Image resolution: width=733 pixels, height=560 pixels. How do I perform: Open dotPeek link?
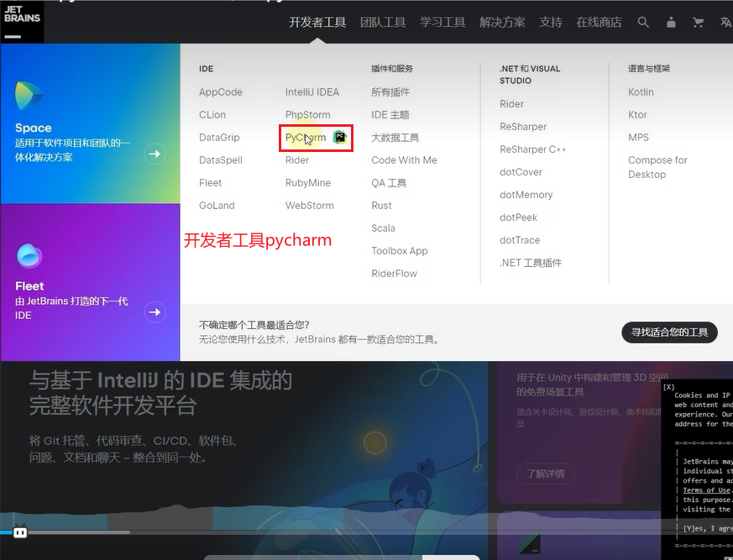tap(518, 217)
